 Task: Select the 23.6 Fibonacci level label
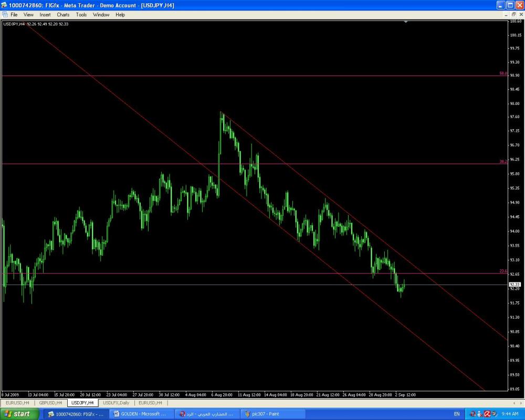[x=503, y=271]
